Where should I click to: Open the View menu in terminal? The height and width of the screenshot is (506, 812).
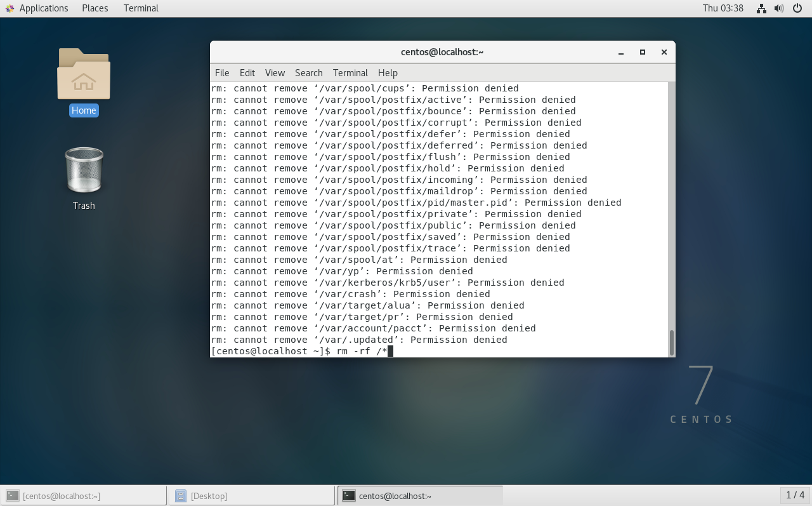coord(275,73)
